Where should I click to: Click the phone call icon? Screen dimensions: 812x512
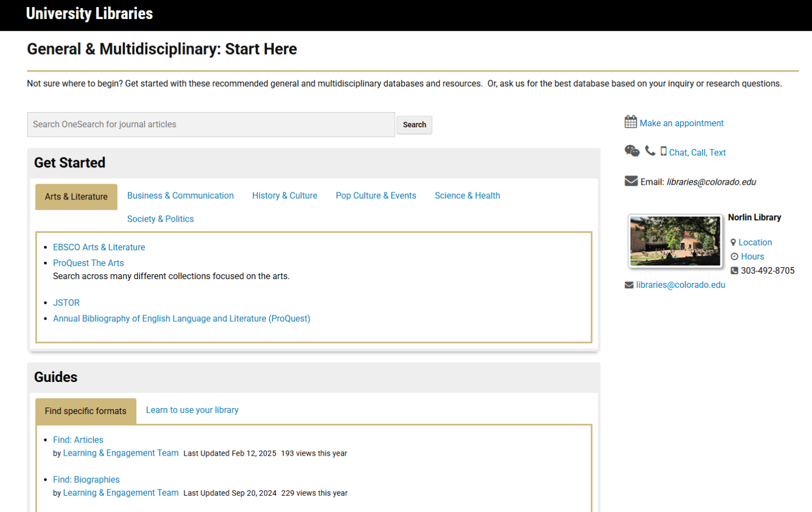tap(650, 151)
